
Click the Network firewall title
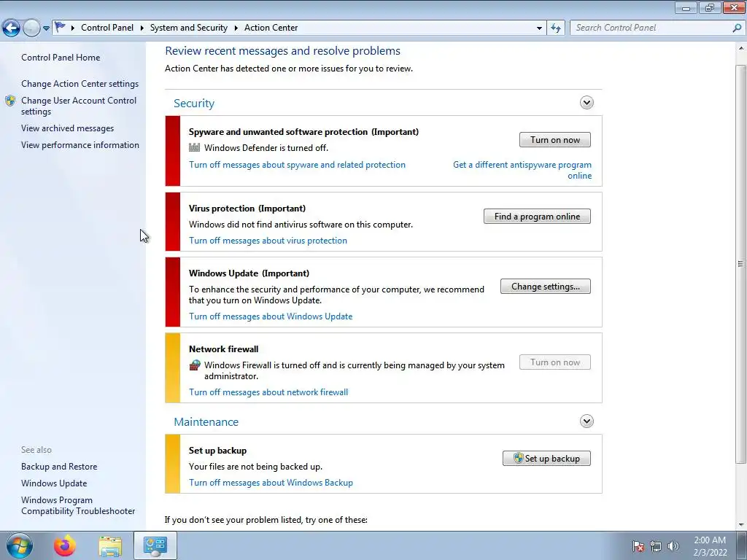click(x=223, y=349)
